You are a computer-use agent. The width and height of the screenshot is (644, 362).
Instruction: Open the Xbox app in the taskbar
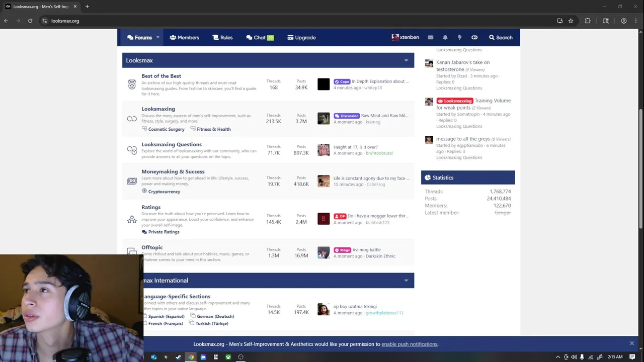tap(228, 357)
